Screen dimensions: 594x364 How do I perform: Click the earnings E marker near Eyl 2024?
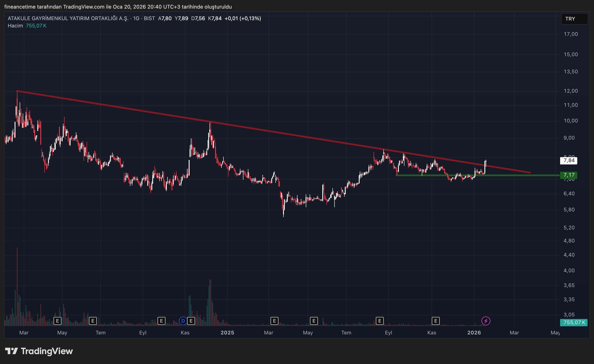tap(161, 321)
